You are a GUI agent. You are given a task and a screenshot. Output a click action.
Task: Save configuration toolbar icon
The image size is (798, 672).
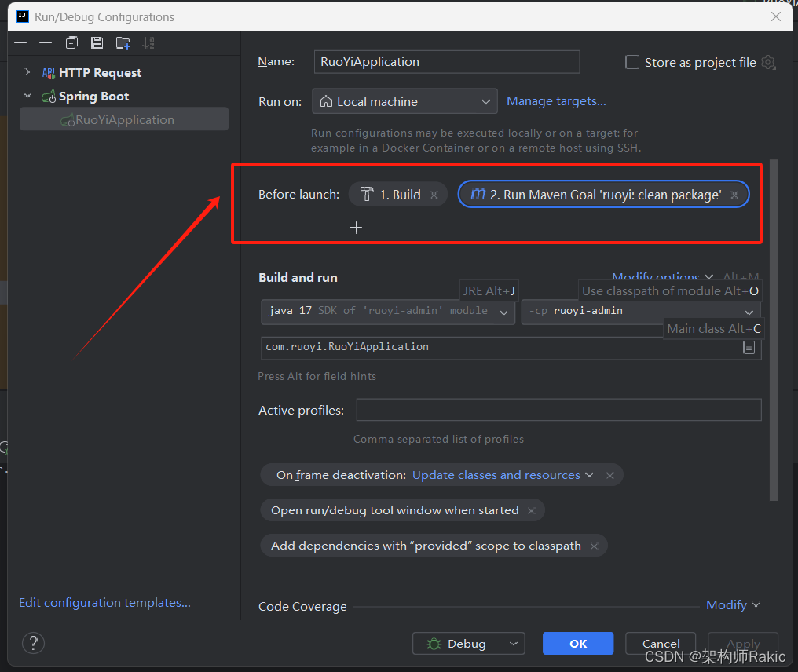click(x=97, y=43)
